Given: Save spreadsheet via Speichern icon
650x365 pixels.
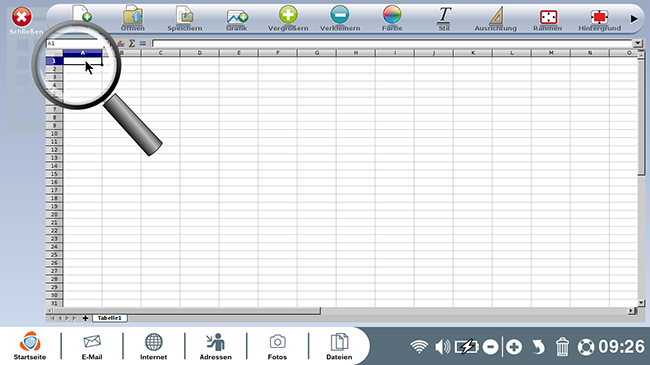Looking at the screenshot, I should [184, 19].
